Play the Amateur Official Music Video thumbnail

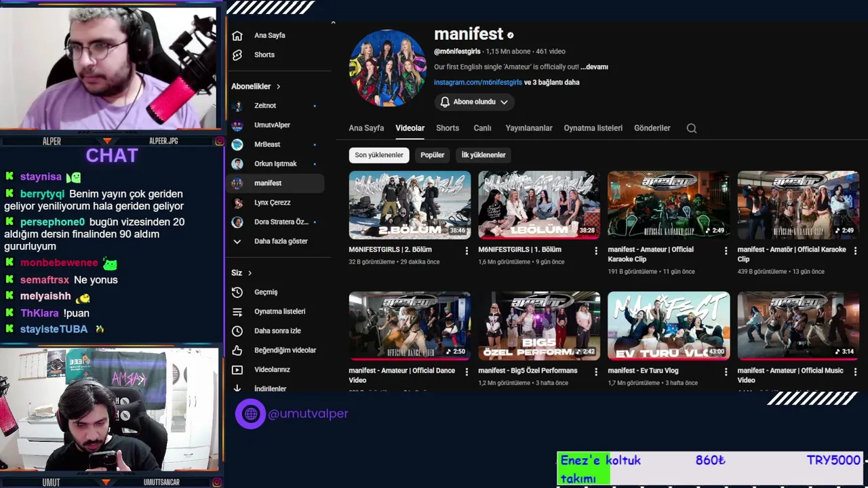798,326
